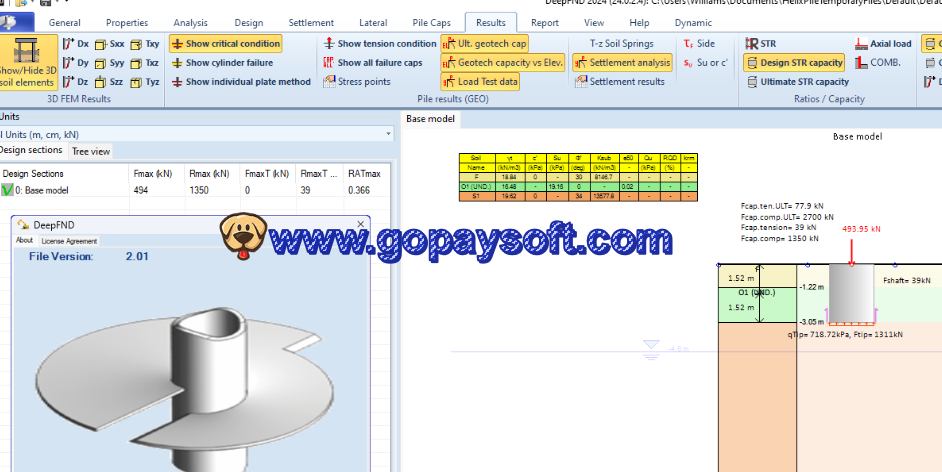The height and width of the screenshot is (472, 942).
Task: Show Dy displacement results
Action: (76, 63)
